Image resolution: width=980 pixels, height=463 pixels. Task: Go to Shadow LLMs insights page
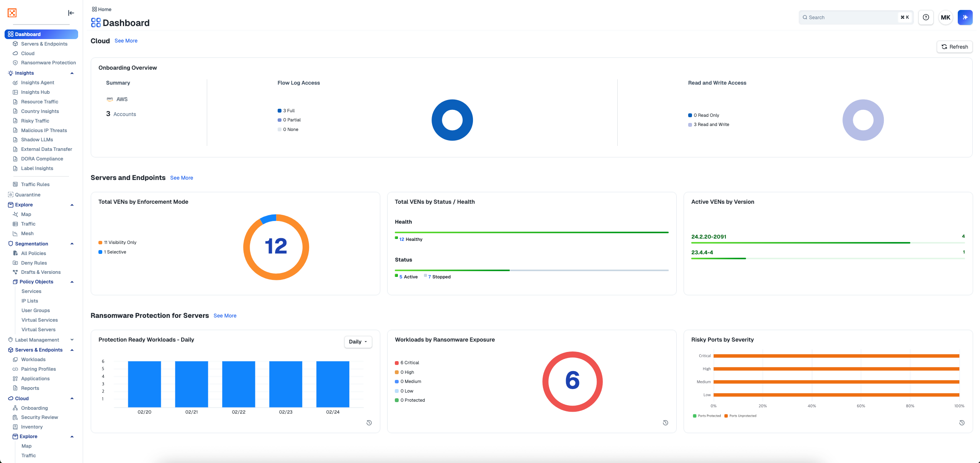tap(37, 140)
